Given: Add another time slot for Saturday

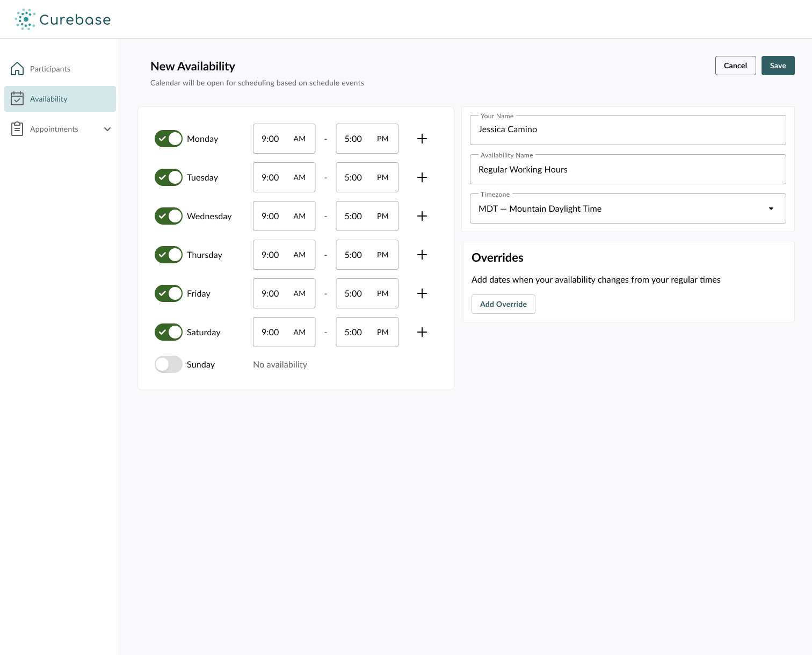Looking at the screenshot, I should (422, 332).
